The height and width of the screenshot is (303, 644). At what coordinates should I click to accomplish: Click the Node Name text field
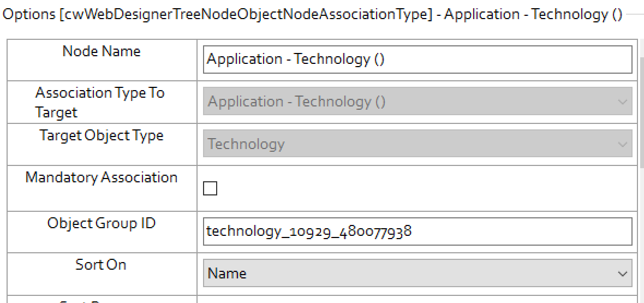(418, 59)
